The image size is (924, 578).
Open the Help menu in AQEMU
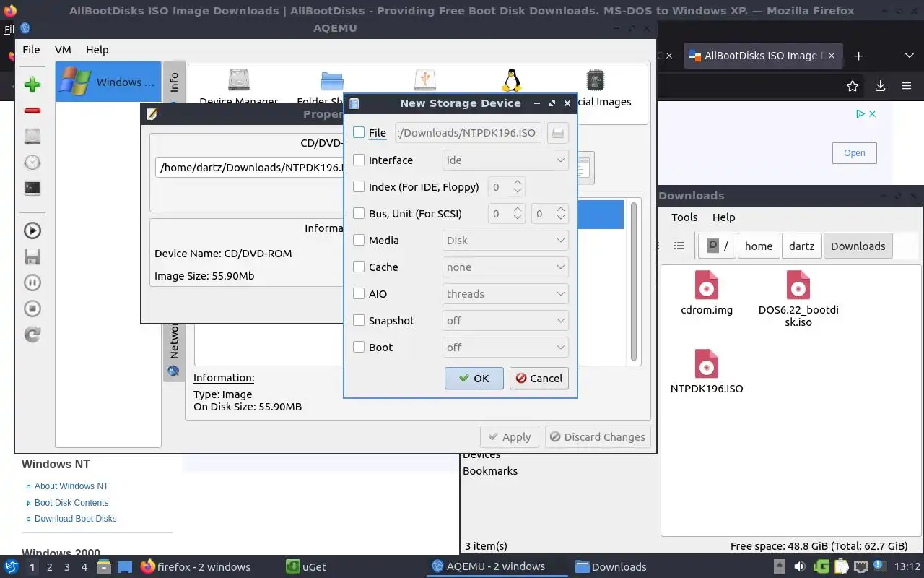[x=97, y=50]
